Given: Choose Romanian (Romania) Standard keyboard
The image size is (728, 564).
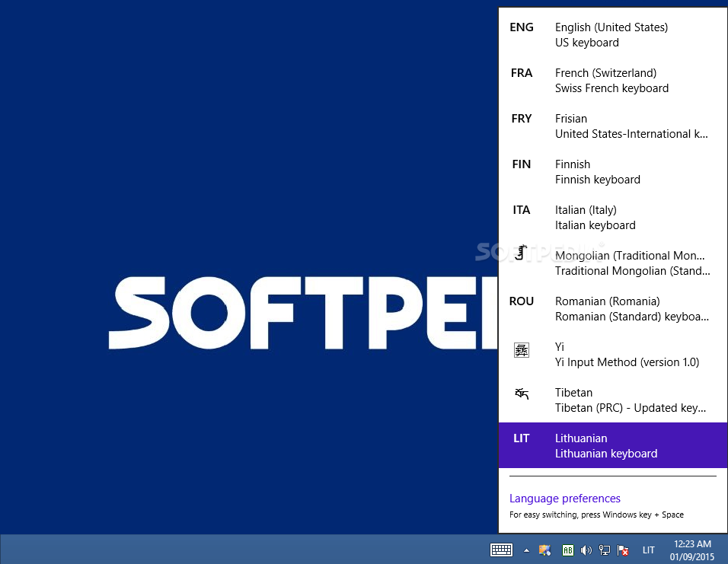Looking at the screenshot, I should [613, 309].
